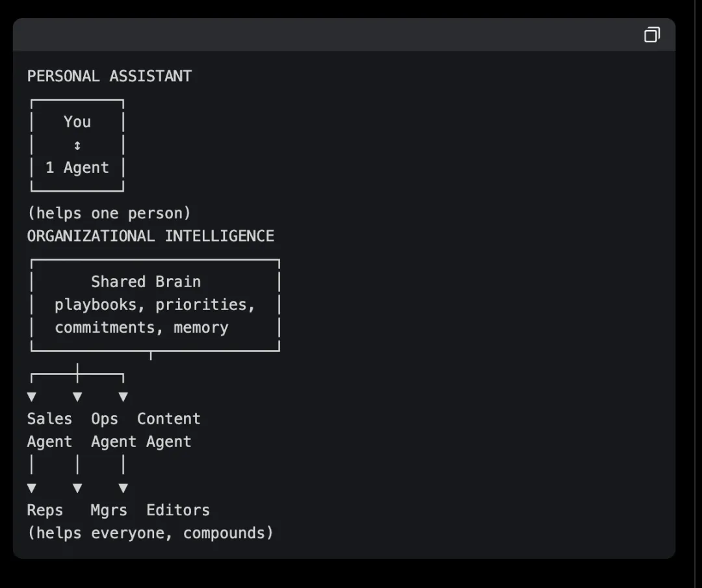This screenshot has height=588, width=702.
Task: Click the Content label
Action: (168, 419)
